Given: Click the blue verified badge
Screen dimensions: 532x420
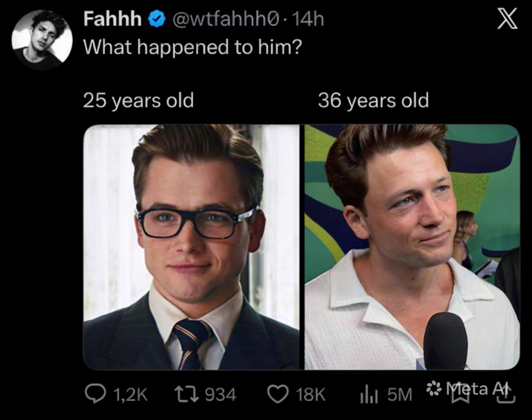Looking at the screenshot, I should click(156, 19).
